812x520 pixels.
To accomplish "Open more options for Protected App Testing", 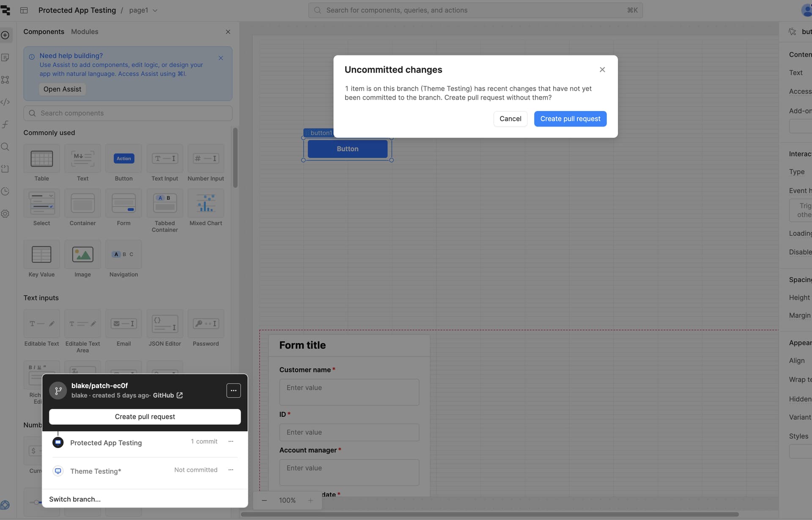I will tap(231, 441).
